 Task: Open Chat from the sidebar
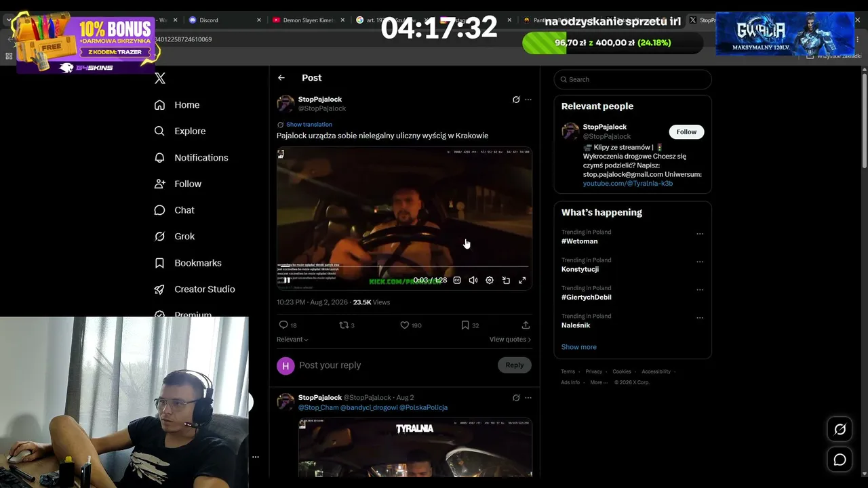pos(174,210)
